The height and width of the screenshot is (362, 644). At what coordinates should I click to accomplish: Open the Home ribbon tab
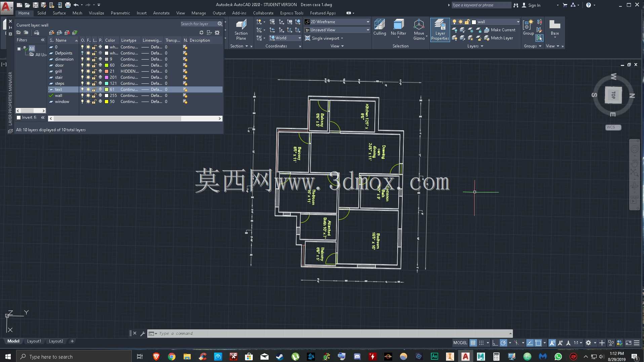coord(24,13)
